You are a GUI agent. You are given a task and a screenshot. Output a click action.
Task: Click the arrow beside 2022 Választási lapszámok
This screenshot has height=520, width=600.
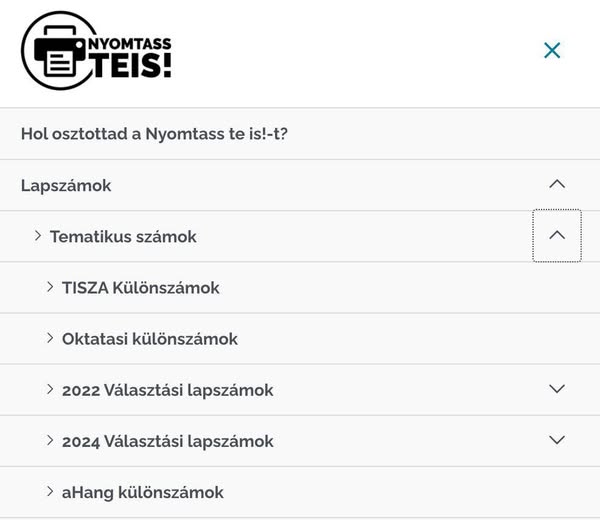click(x=50, y=389)
